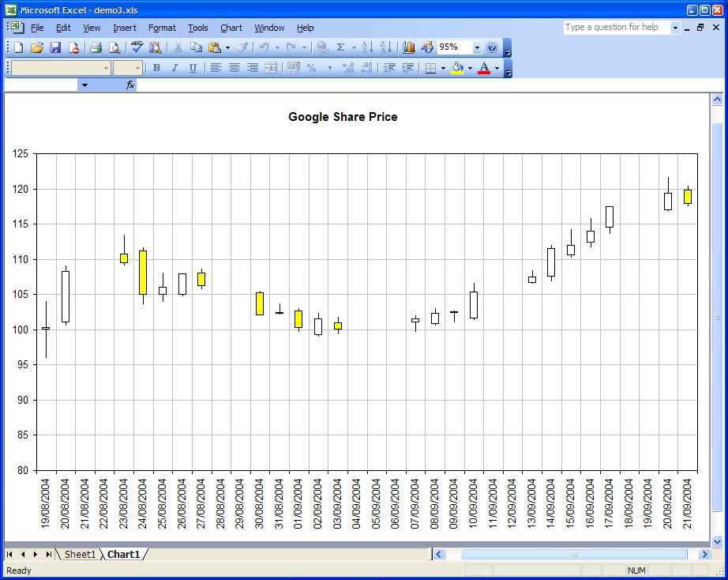Click the horizontal scrollbar thumb

click(x=574, y=554)
